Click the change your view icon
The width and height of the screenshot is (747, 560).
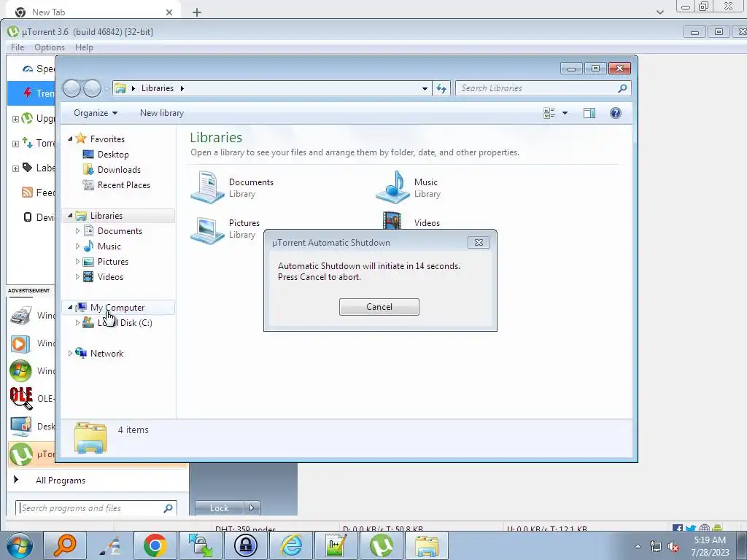549,113
